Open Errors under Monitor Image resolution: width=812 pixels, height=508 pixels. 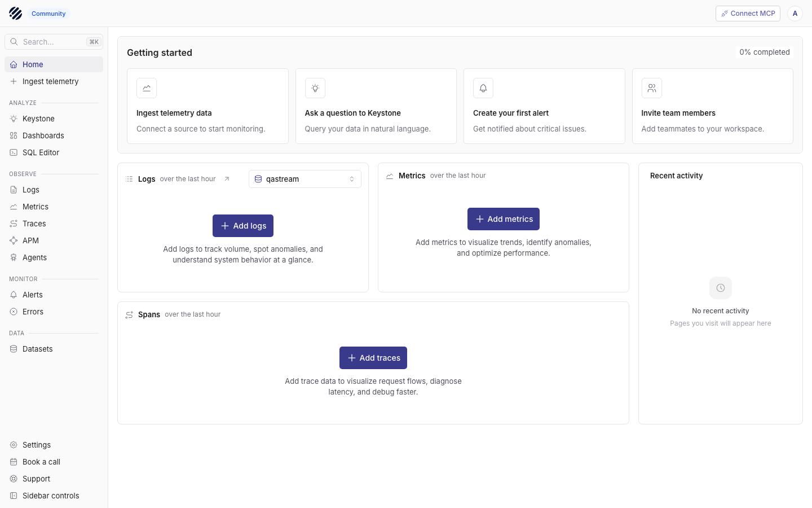(54, 312)
